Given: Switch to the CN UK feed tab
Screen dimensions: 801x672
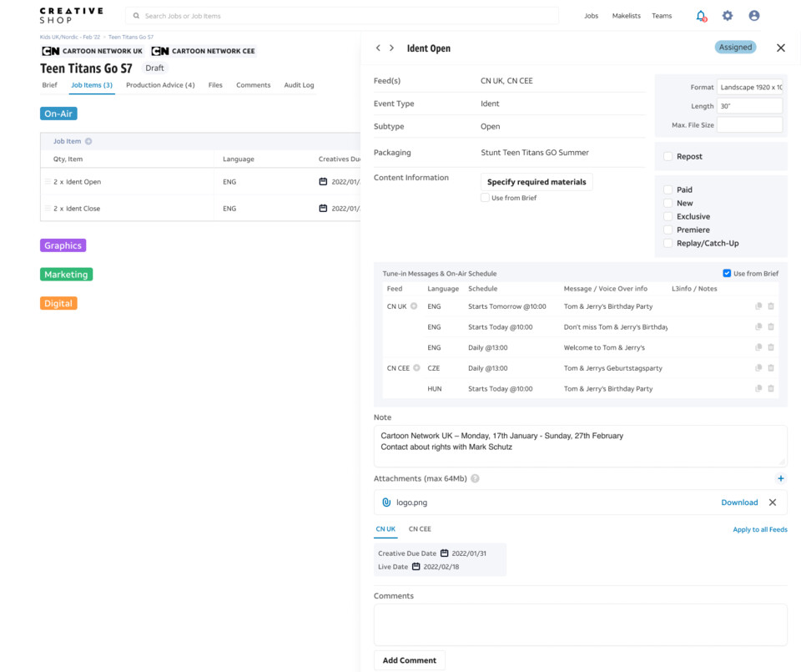Looking at the screenshot, I should tap(385, 529).
